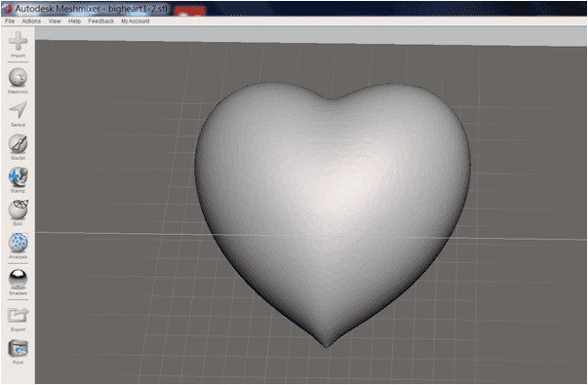Click the Import plus icon
The height and width of the screenshot is (385, 588).
[x=18, y=41]
